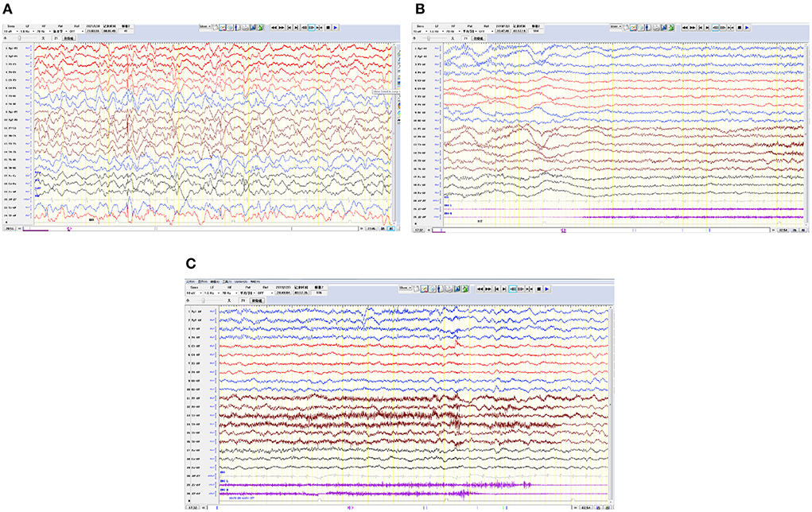Click the highlighted page-back icon in panel B
812x512 pixels.
(x=715, y=28)
